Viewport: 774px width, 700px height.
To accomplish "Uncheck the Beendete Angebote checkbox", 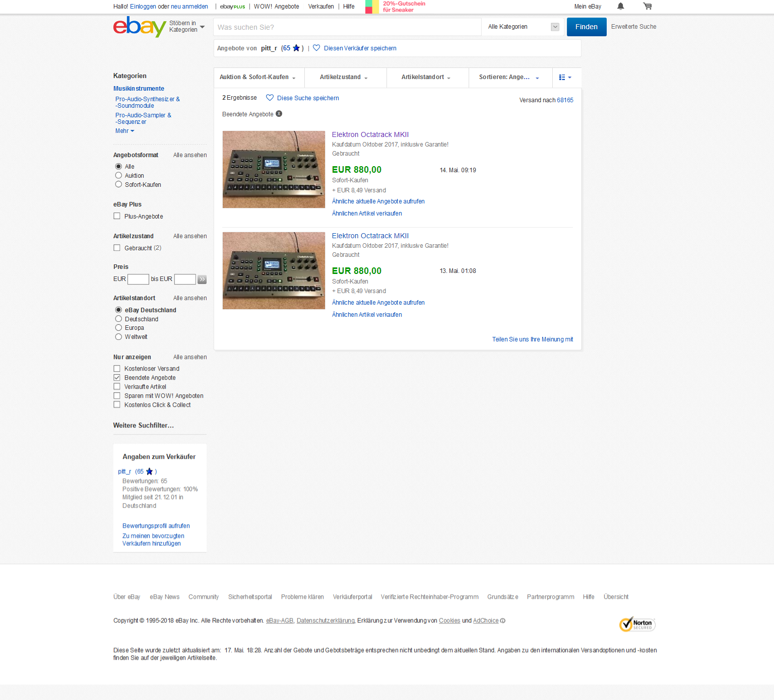I will tap(117, 378).
